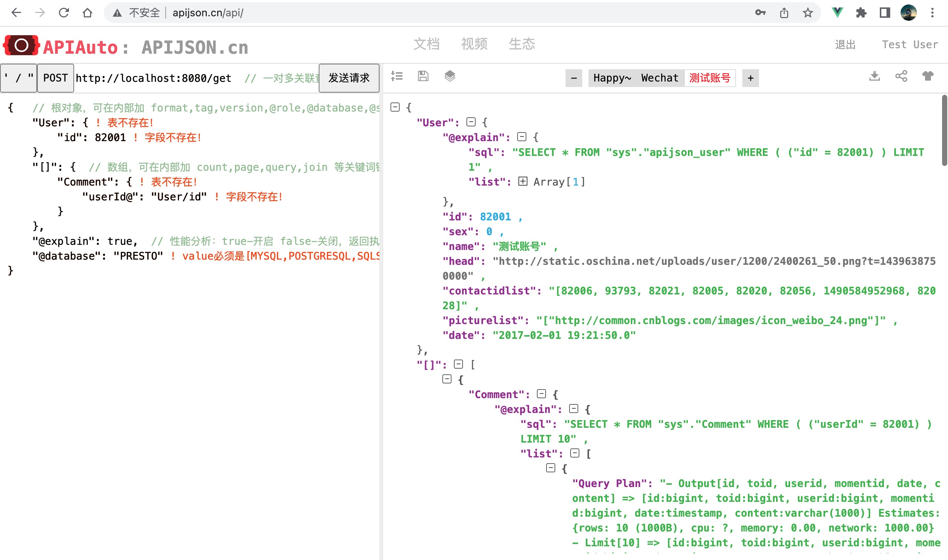
Task: Click the save (floppy disk) icon
Action: tap(423, 76)
